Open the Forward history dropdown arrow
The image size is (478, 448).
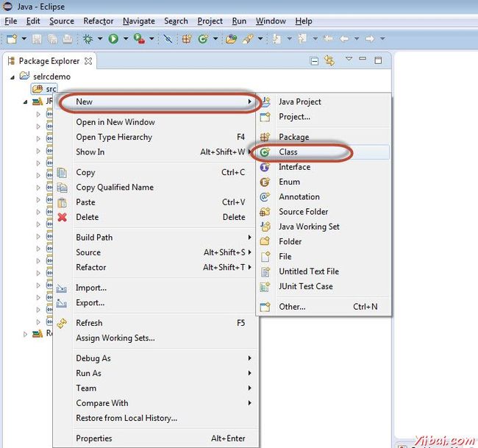[382, 39]
